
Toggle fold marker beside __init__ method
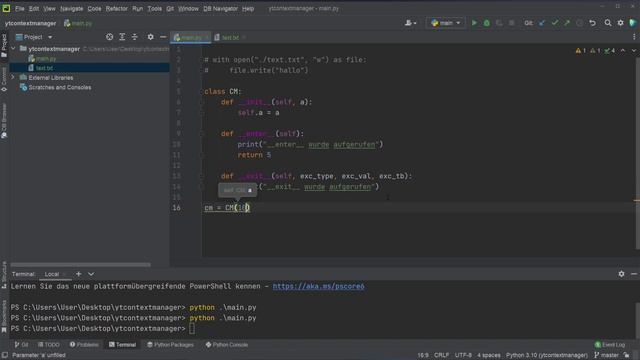click(202, 102)
